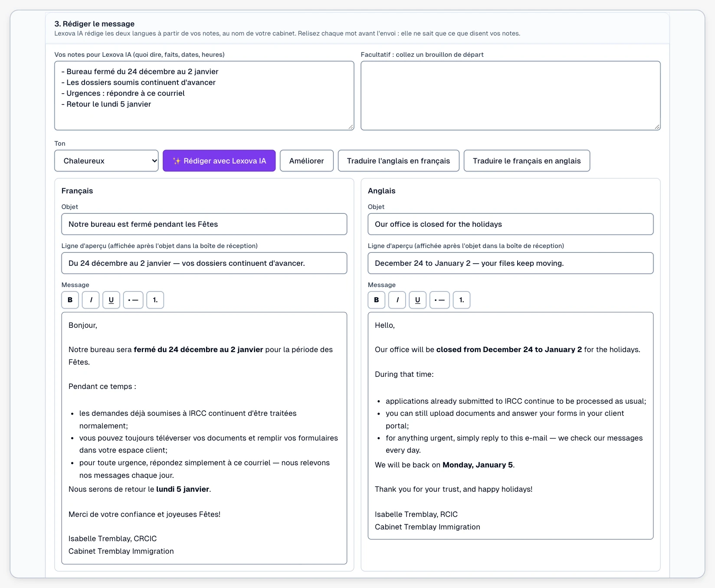This screenshot has height=588, width=715.
Task: Click resize handle of the draft textarea
Action: (657, 127)
